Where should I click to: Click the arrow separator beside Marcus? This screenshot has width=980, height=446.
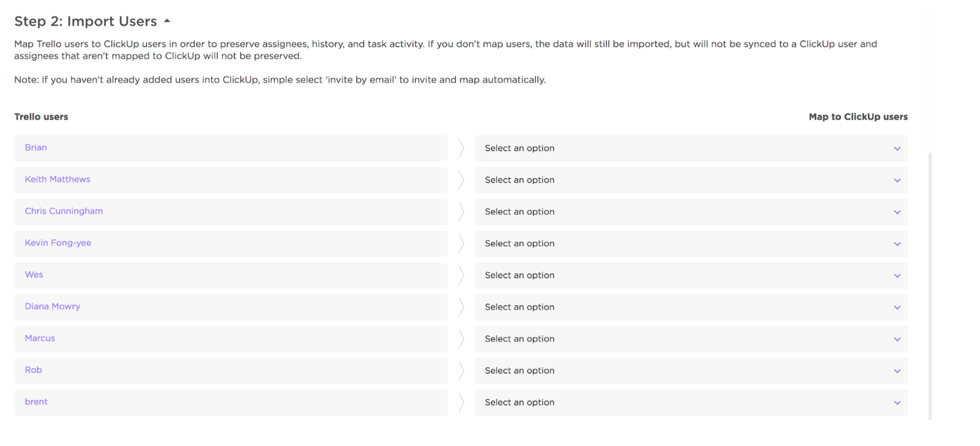point(461,339)
